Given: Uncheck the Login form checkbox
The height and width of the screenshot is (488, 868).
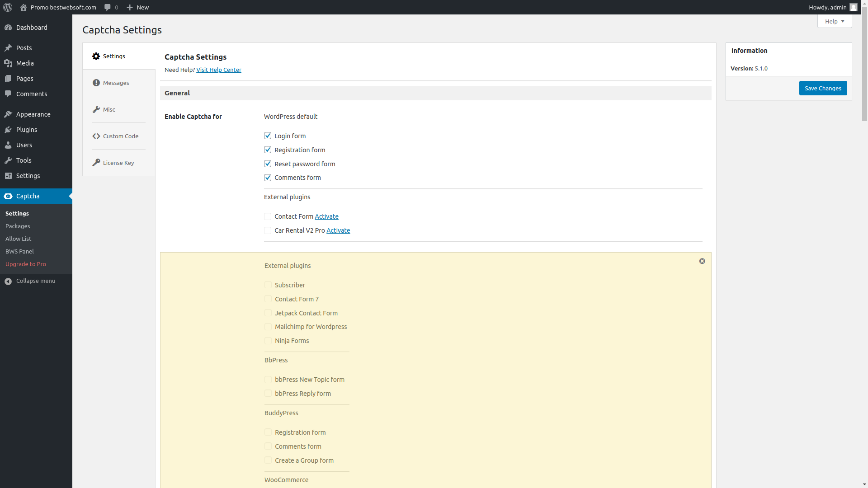Looking at the screenshot, I should pos(268,136).
